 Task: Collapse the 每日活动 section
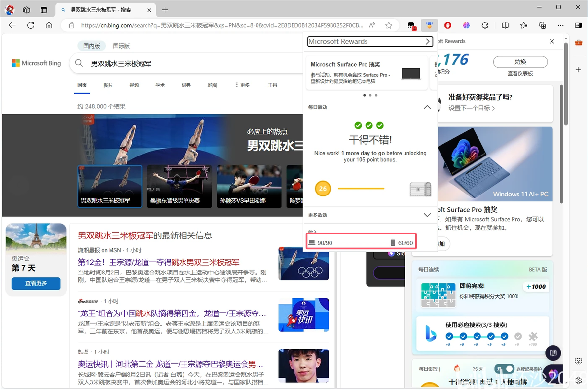[x=427, y=107]
